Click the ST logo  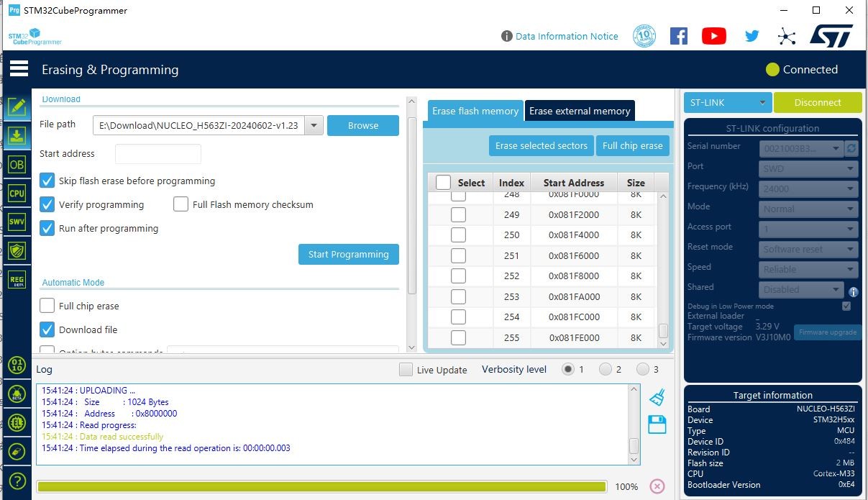(x=831, y=36)
